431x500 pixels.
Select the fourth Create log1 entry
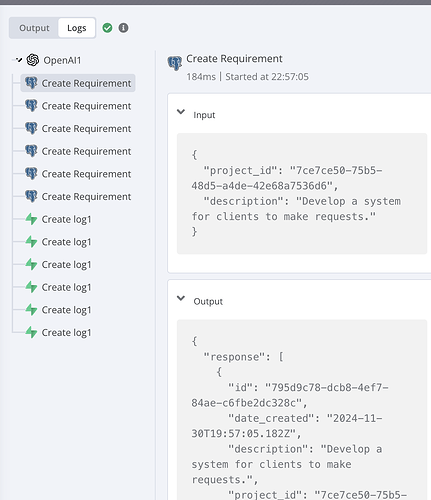point(58,287)
